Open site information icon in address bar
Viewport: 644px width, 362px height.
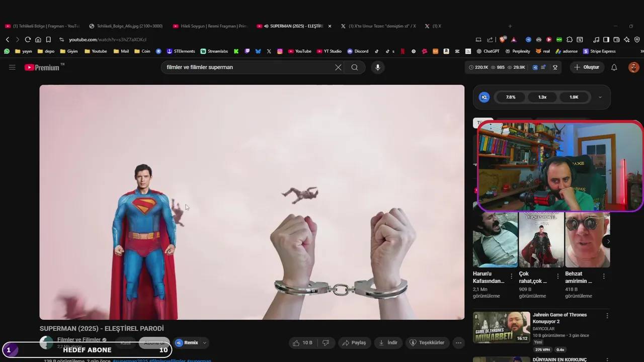click(x=61, y=40)
